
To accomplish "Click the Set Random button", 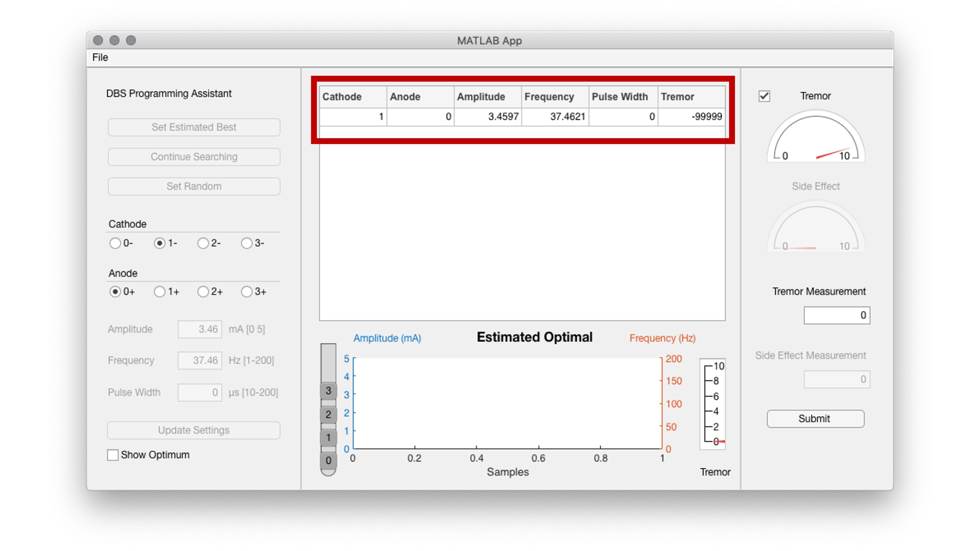I will tap(194, 186).
